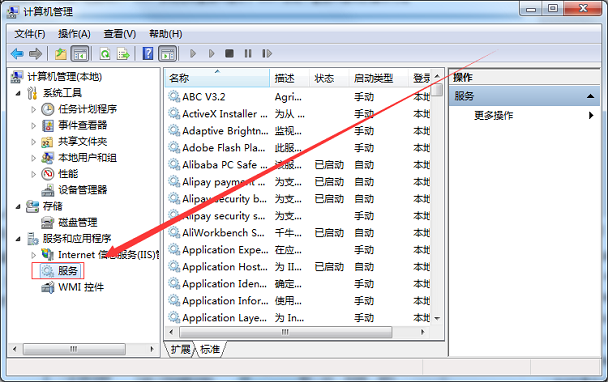
Task: Click the Pause Service toolbar icon
Action: (248, 54)
